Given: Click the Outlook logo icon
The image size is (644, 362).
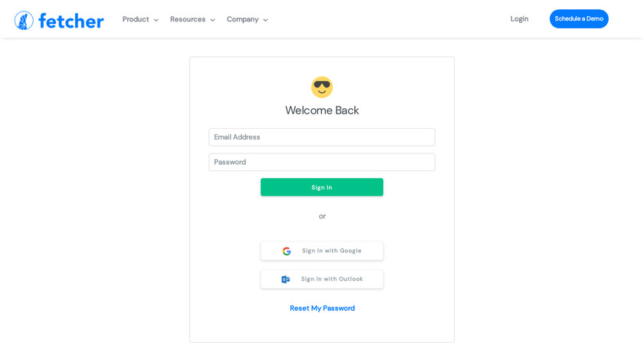Looking at the screenshot, I should click(286, 279).
